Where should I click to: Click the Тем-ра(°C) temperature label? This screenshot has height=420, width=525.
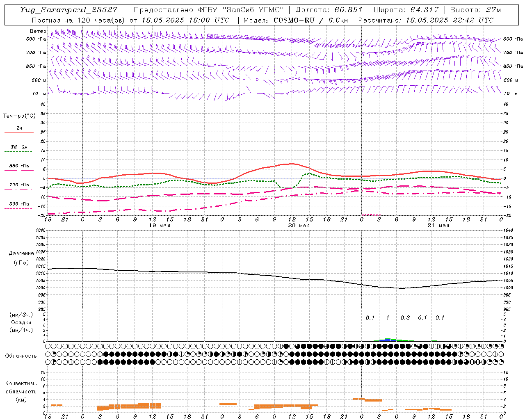(x=19, y=116)
